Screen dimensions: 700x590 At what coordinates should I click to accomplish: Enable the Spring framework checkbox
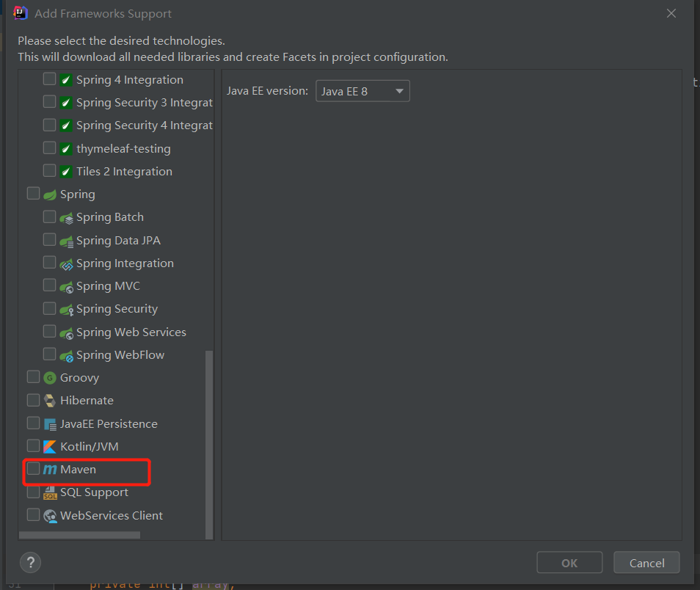(x=34, y=193)
